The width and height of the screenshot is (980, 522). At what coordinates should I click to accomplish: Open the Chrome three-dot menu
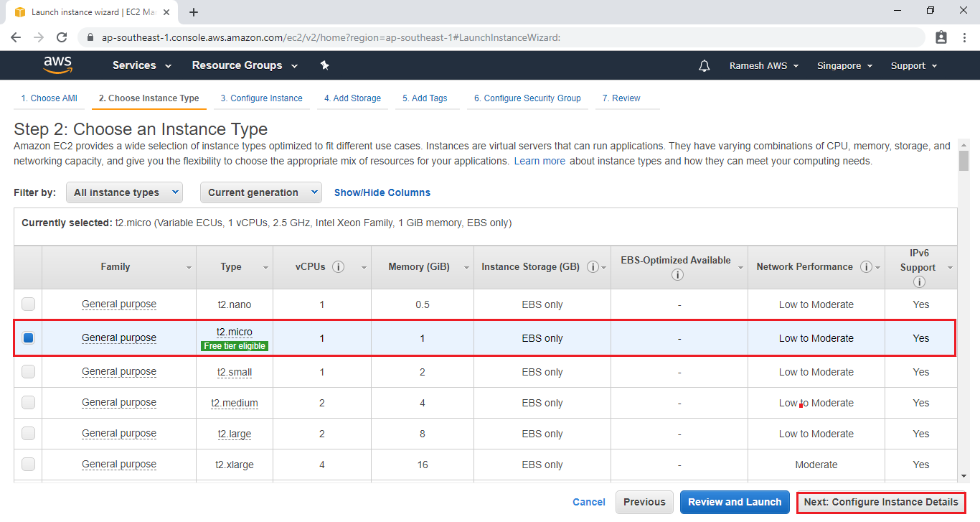coord(964,37)
